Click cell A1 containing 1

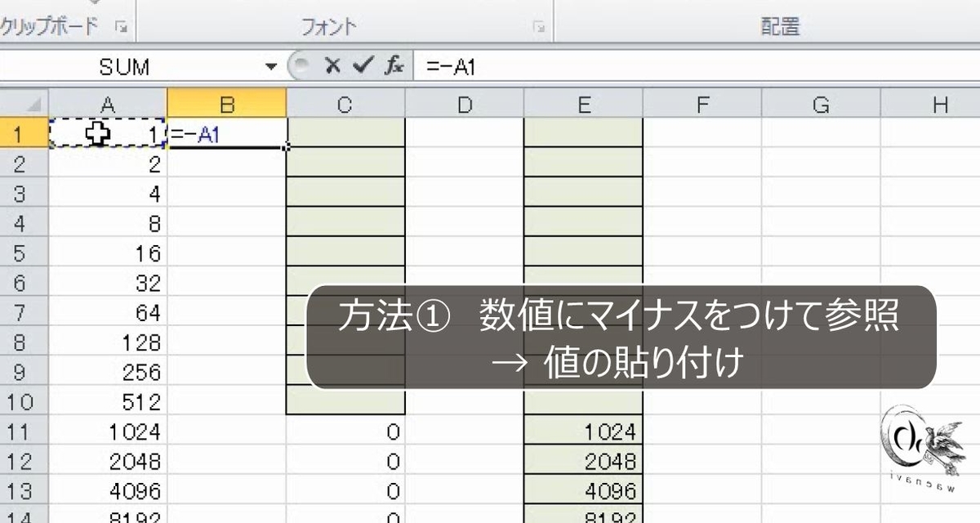108,133
